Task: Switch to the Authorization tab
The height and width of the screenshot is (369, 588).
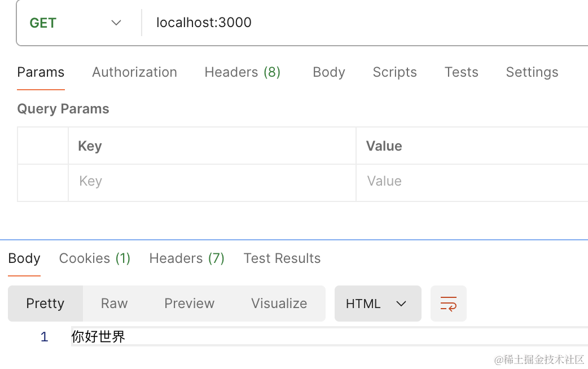Action: click(x=134, y=72)
